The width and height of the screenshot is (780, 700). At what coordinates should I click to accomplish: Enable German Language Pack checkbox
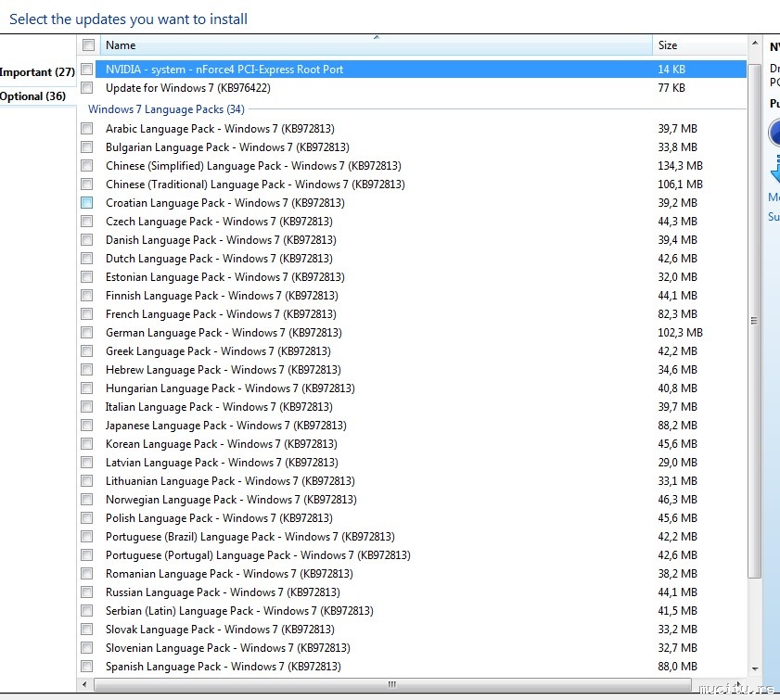coord(87,333)
